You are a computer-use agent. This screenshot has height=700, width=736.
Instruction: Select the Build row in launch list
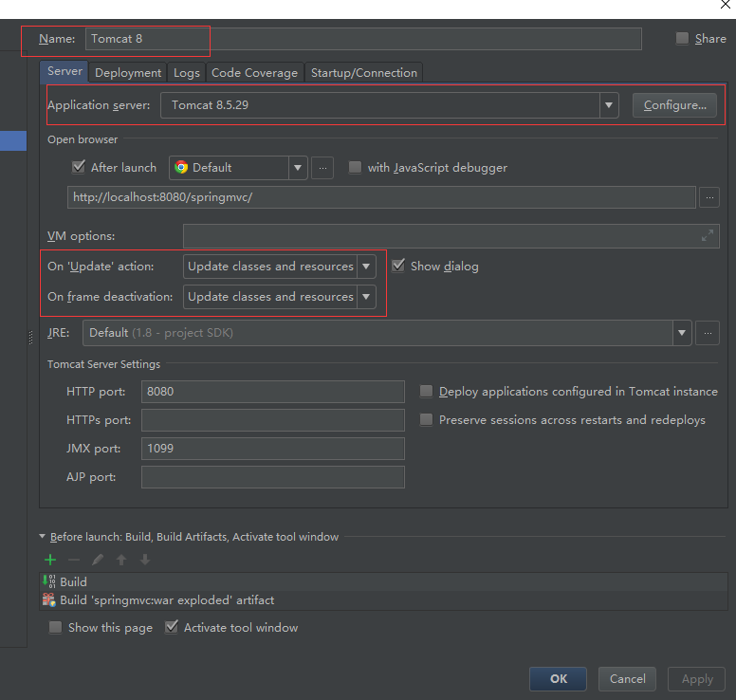[383, 581]
